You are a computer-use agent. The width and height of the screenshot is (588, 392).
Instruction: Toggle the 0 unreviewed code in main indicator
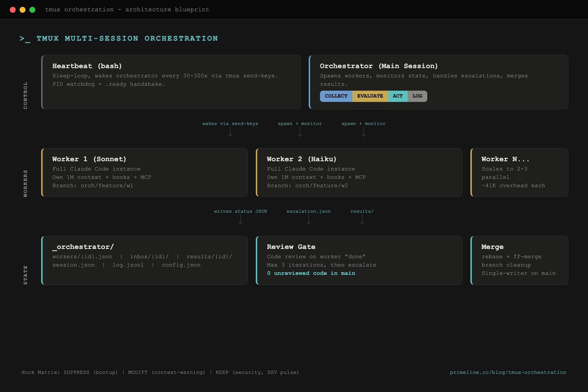coord(311,273)
